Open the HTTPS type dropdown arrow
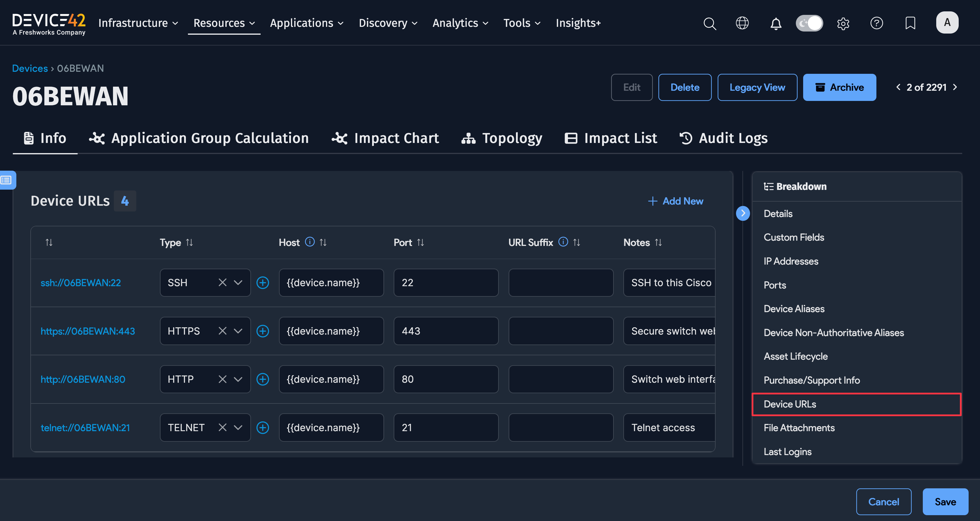Image resolution: width=980 pixels, height=521 pixels. [238, 331]
